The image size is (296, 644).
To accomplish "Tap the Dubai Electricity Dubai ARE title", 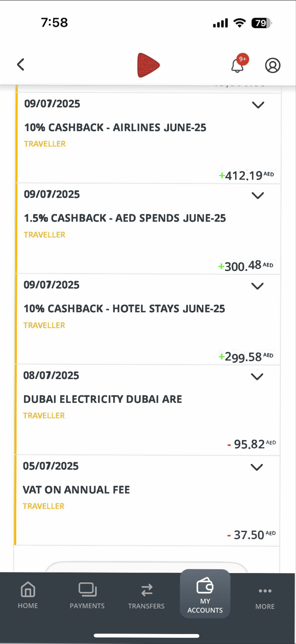I will pos(103,399).
